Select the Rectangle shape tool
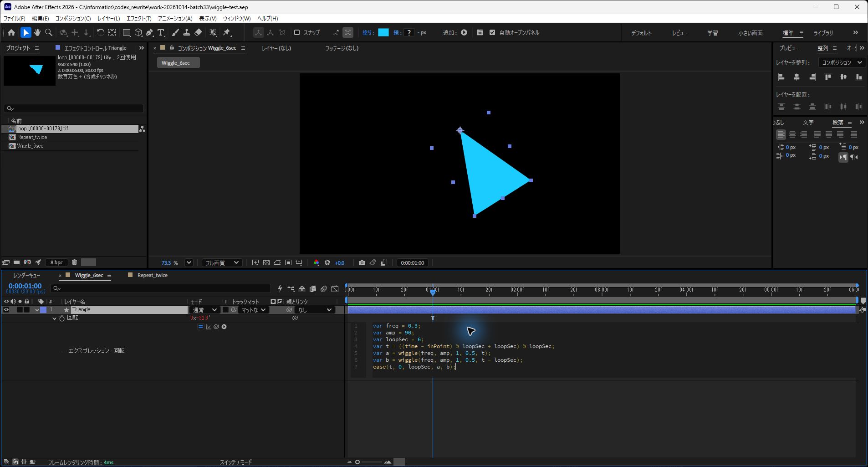Image resolution: width=868 pixels, height=467 pixels. pyautogui.click(x=127, y=32)
